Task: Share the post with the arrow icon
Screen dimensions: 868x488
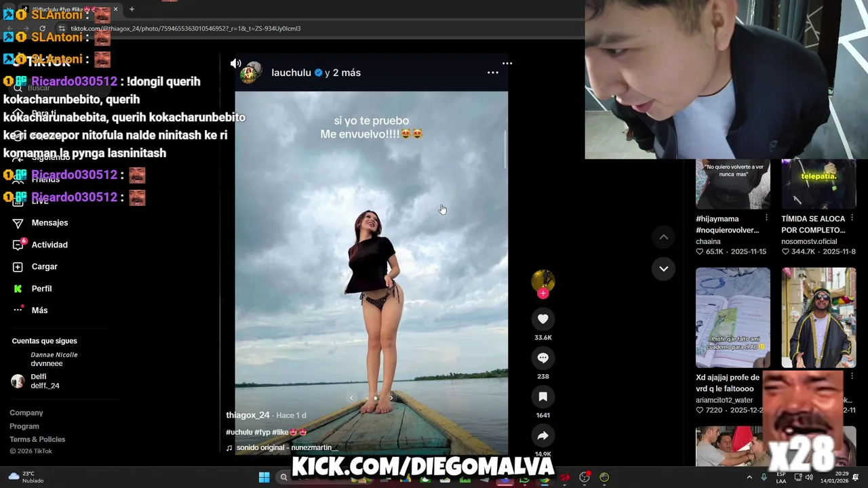Action: [542, 436]
